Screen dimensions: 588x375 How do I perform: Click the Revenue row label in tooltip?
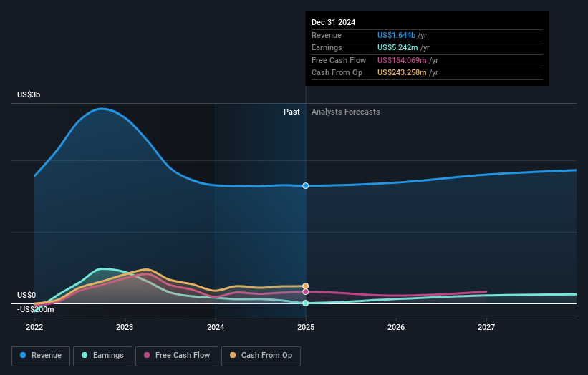[x=327, y=35]
